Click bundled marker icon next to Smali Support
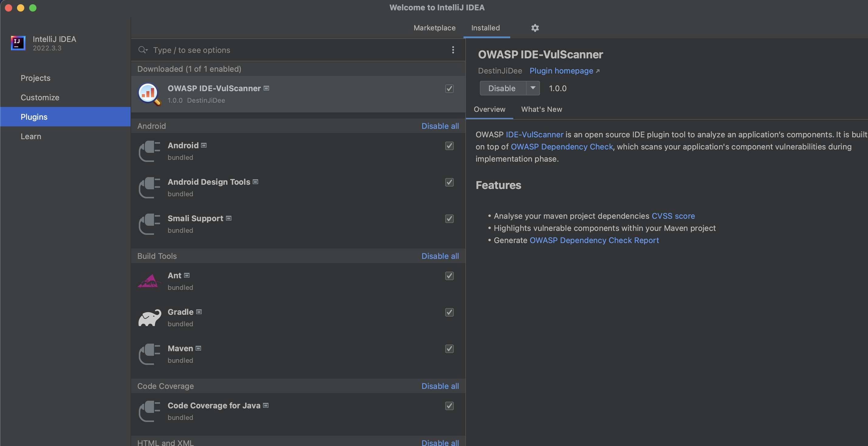868x446 pixels. [x=229, y=218]
